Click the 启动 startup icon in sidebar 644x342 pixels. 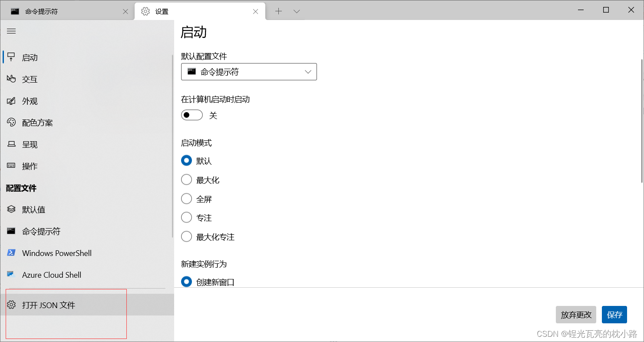pyautogui.click(x=11, y=57)
